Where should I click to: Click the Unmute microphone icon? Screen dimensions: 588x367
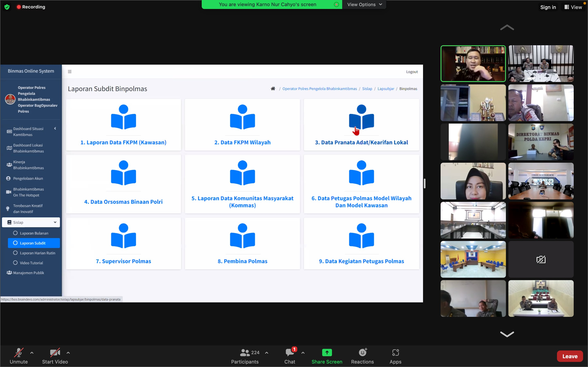pos(19,353)
